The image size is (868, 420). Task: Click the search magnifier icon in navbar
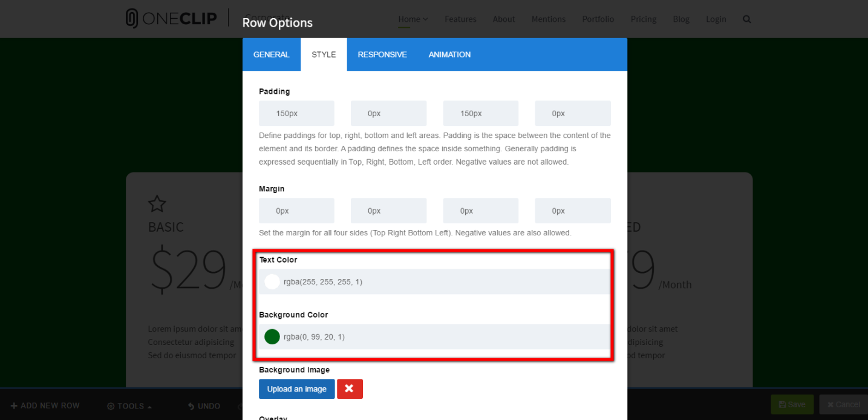pos(746,19)
